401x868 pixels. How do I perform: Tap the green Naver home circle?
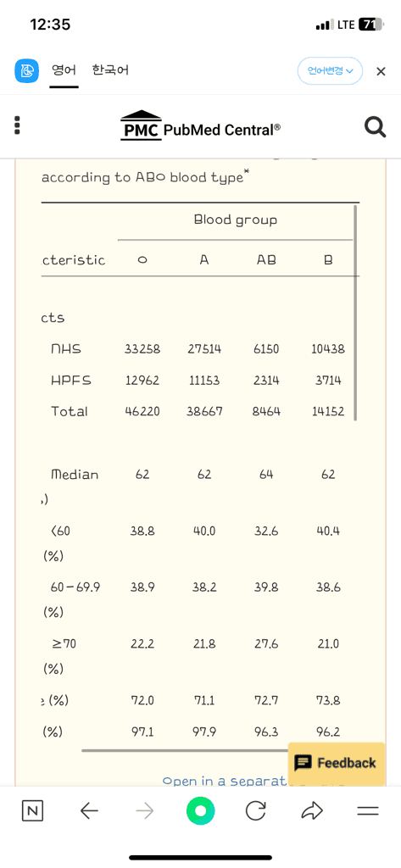pyautogui.click(x=200, y=811)
